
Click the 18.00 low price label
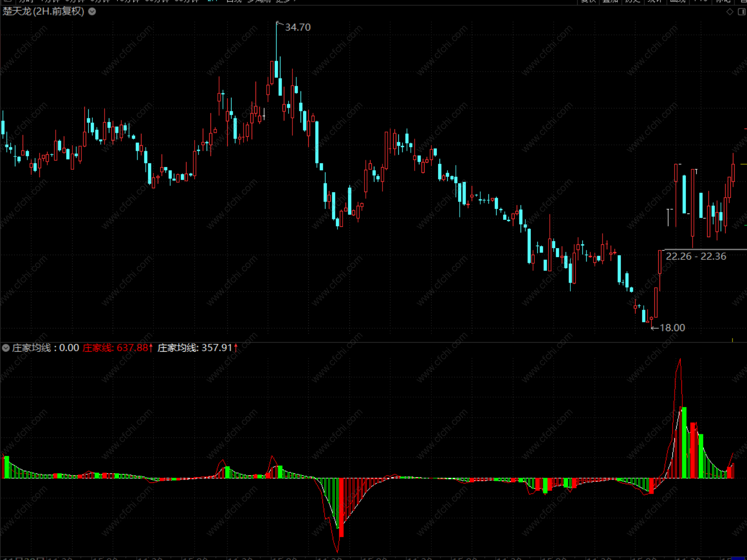[x=672, y=328]
